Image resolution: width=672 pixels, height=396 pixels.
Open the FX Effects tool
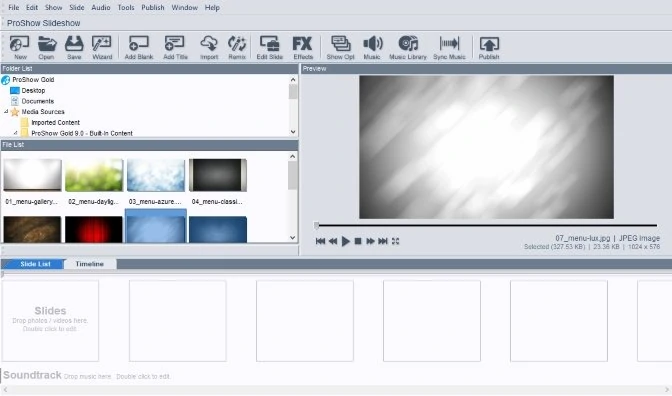[x=303, y=47]
